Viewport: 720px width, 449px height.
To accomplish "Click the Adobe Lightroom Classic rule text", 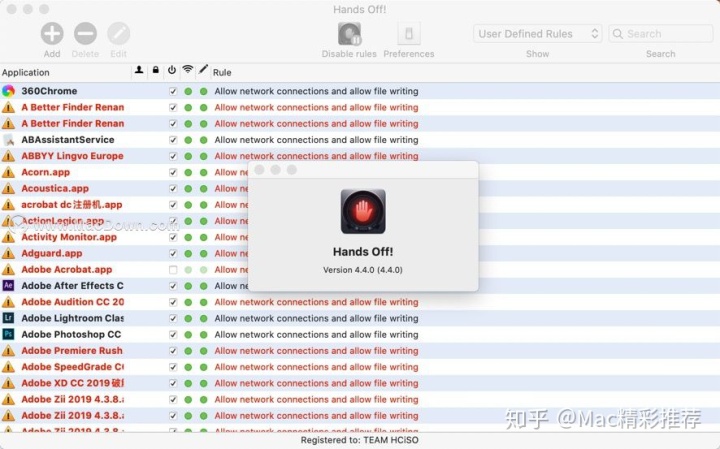I will (316, 318).
